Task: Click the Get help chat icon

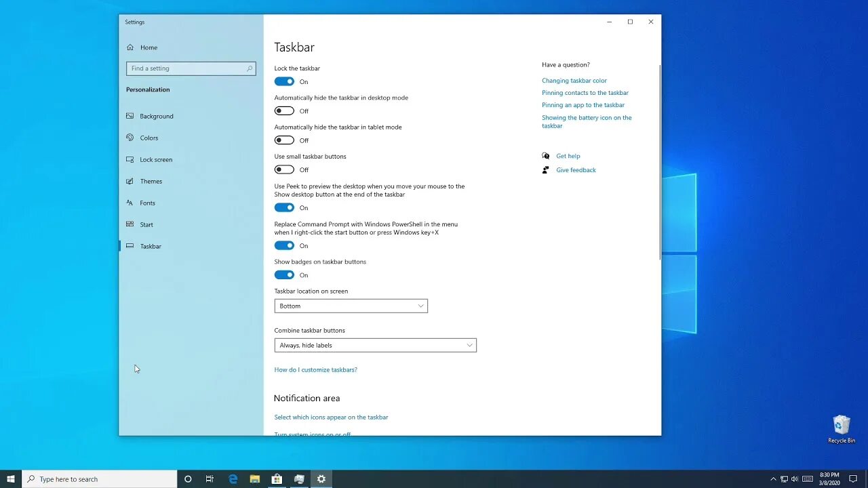Action: click(x=546, y=156)
